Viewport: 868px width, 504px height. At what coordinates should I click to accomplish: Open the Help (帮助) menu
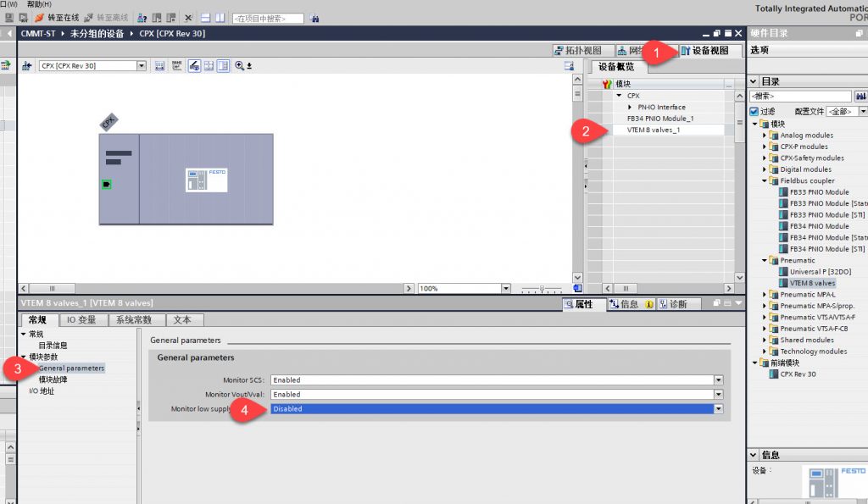tap(39, 4)
